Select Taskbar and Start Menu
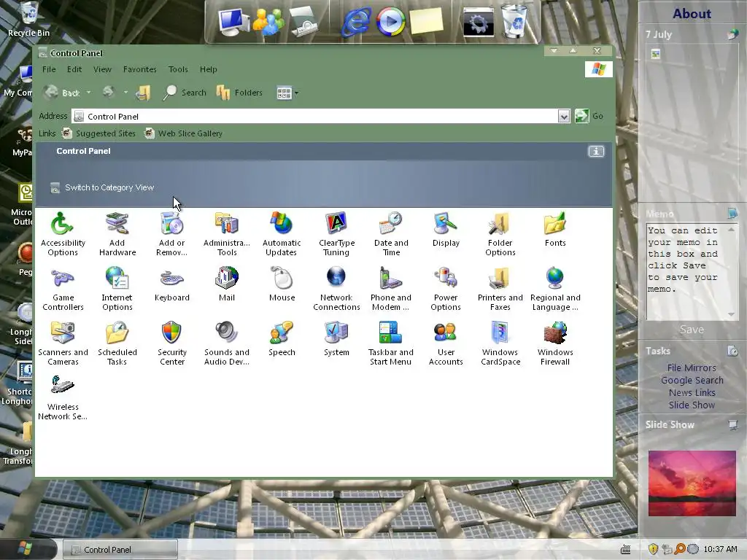747x560 pixels. [x=391, y=344]
